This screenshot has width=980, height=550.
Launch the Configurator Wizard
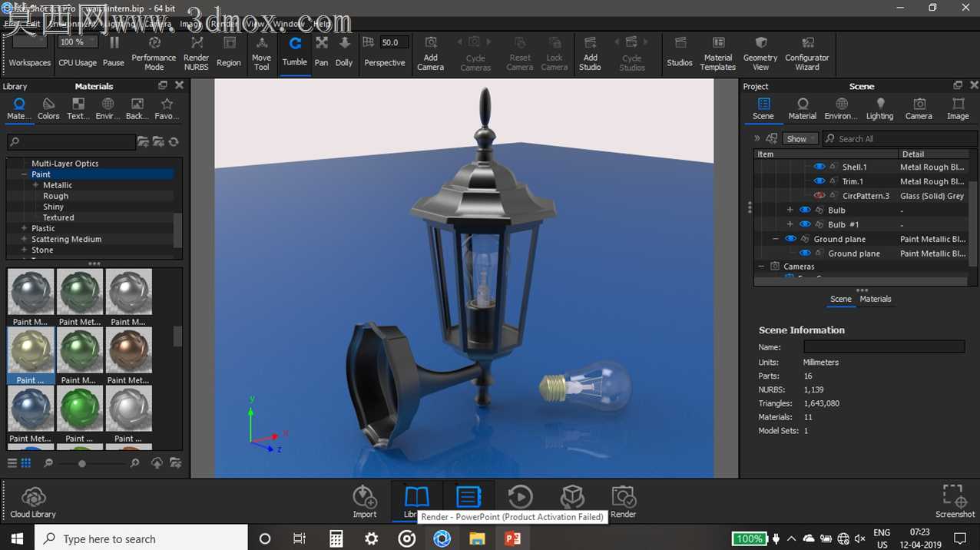[x=807, y=52]
